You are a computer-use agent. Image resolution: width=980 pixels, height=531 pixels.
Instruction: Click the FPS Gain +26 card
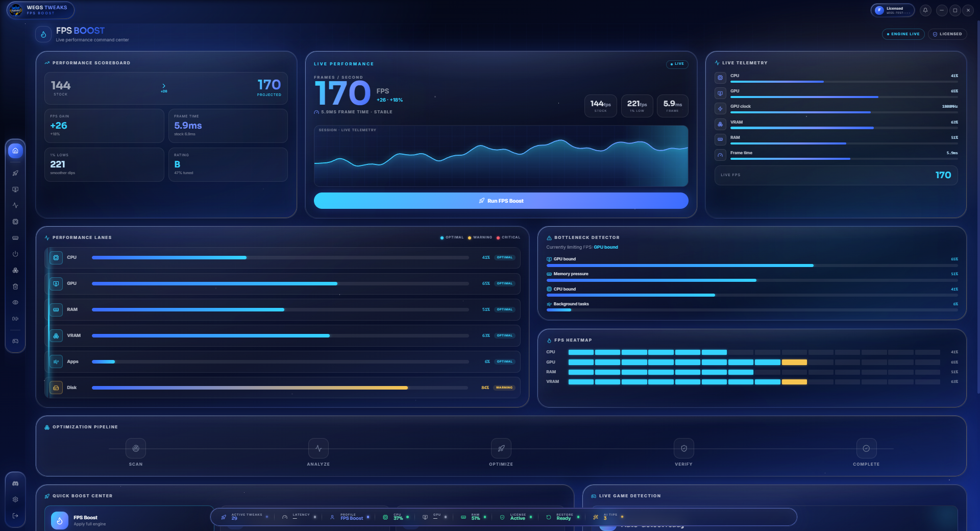pyautogui.click(x=104, y=126)
